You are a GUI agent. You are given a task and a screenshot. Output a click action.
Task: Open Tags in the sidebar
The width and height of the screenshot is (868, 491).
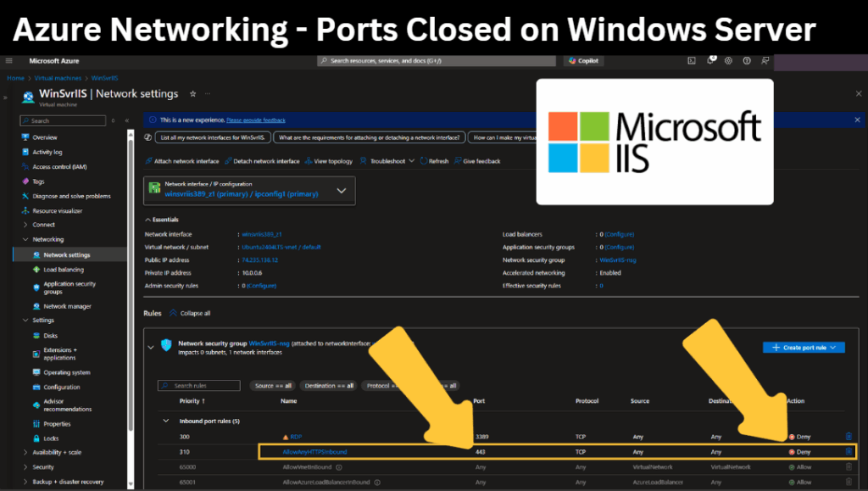click(x=38, y=181)
